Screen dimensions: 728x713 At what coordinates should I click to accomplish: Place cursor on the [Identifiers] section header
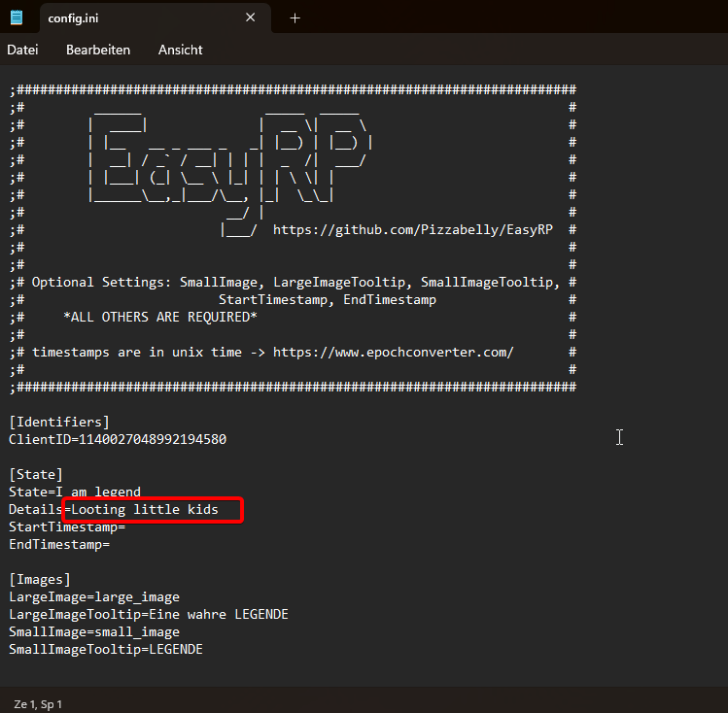pyautogui.click(x=58, y=422)
